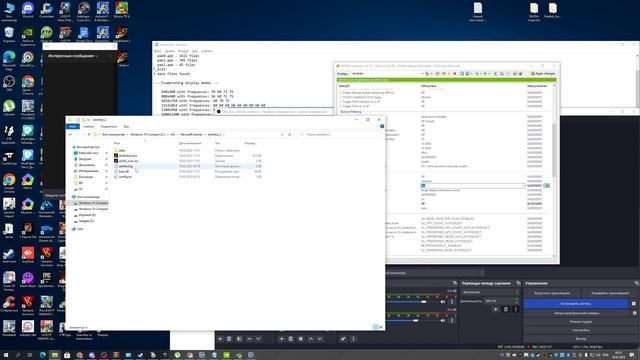Screen dimensions: 640x360
Task: Open source properties gear in OBS toolbar
Action: pos(300,339)
